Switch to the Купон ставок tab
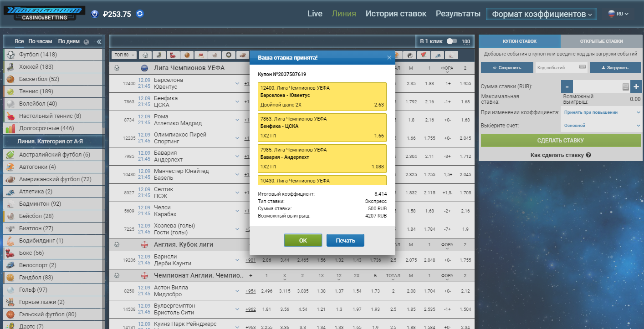This screenshot has height=329, width=644. pos(520,41)
